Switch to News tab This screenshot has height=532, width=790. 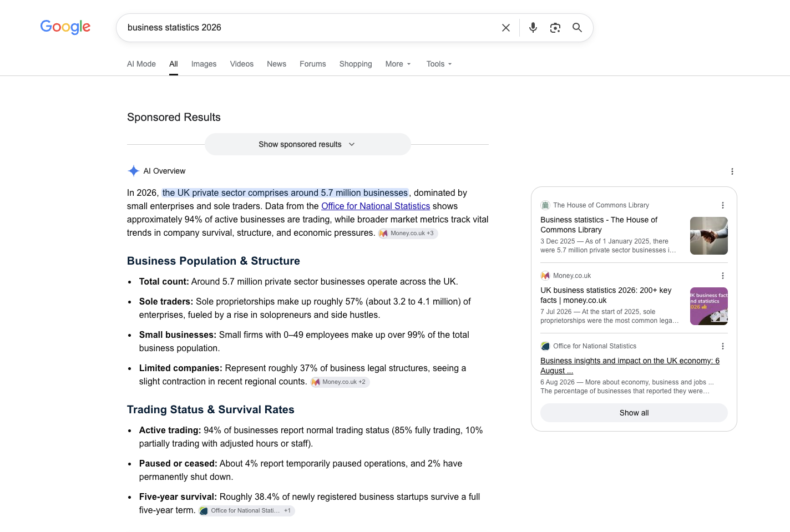[x=277, y=64]
